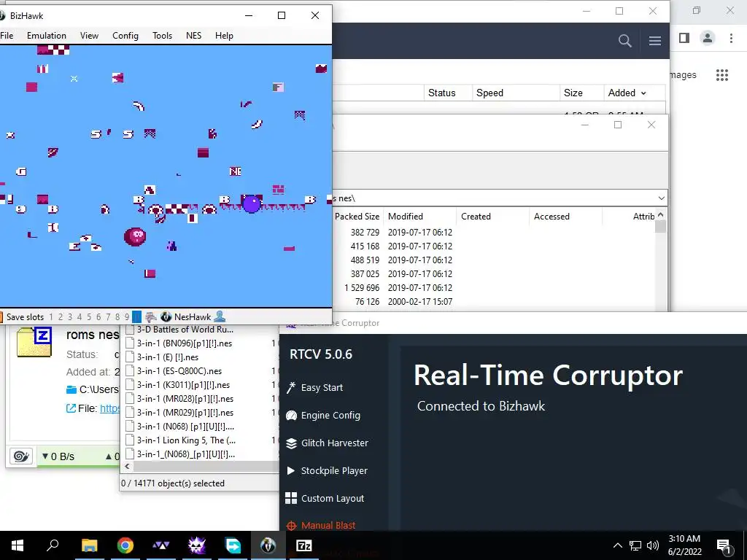
Task: Click the blue folder icon beside C:\Users
Action: click(71, 389)
